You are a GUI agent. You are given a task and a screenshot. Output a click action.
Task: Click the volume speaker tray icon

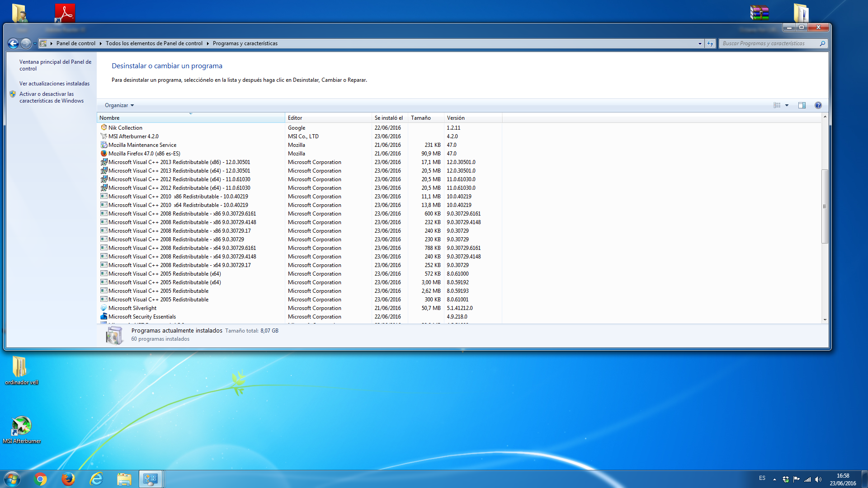818,479
